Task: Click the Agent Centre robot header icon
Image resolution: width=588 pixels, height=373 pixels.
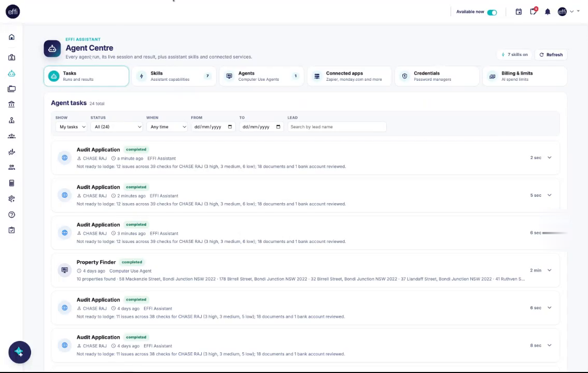Action: tap(52, 49)
